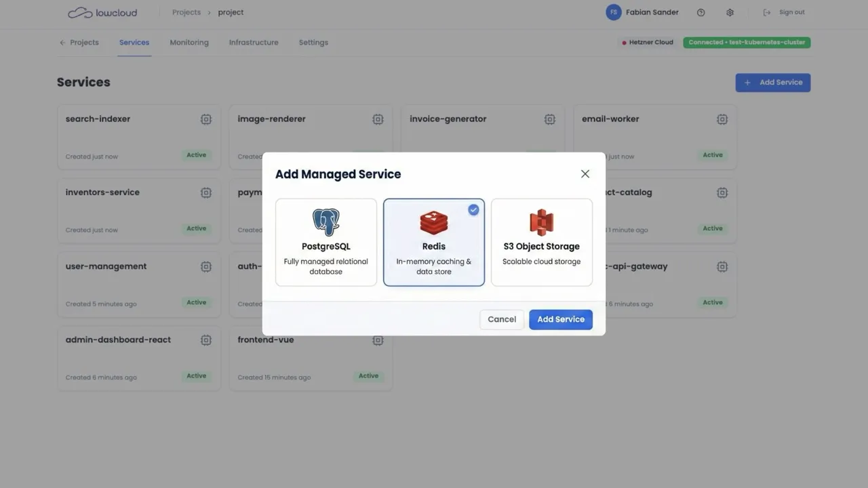
Task: Open settings gear on frontend-vue card
Action: pyautogui.click(x=378, y=340)
